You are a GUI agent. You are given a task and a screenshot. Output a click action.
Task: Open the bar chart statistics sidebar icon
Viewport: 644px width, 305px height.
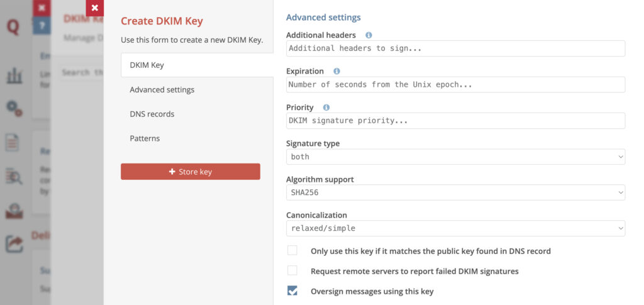tap(14, 76)
